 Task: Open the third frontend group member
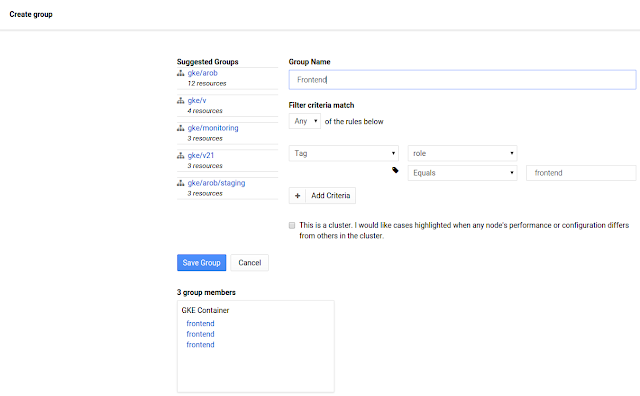[200, 345]
